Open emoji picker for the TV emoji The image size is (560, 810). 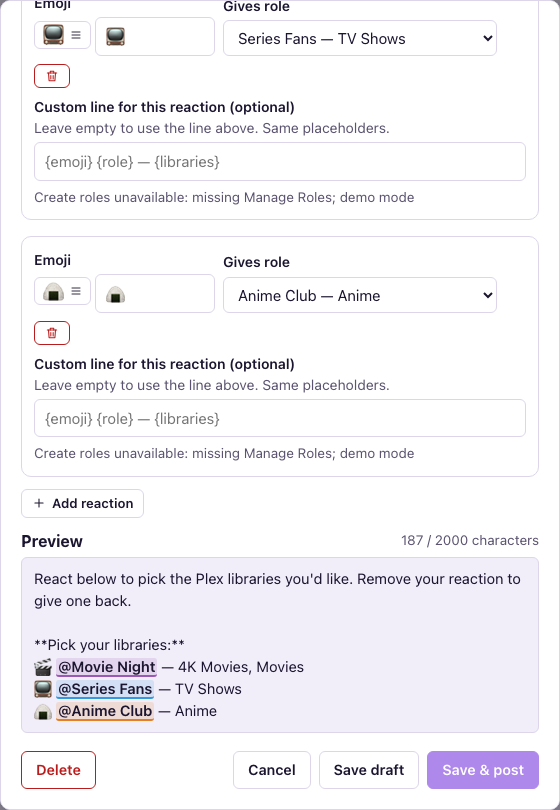coord(63,35)
